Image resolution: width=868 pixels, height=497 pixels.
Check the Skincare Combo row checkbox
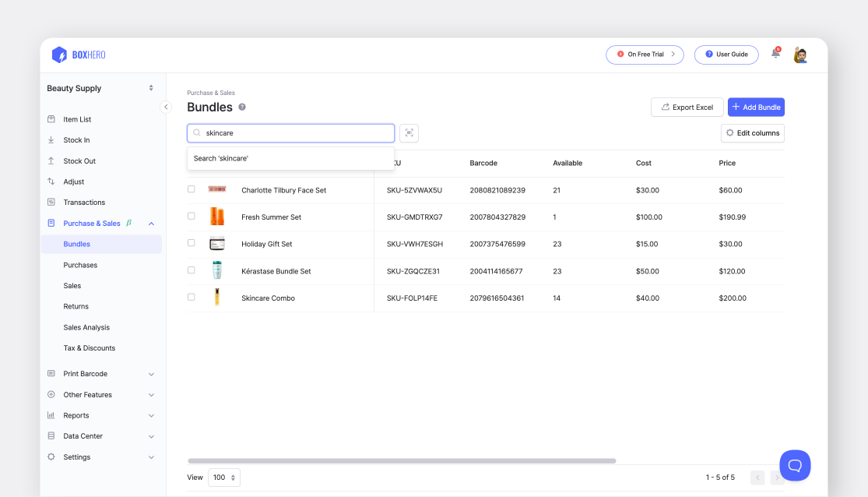191,297
